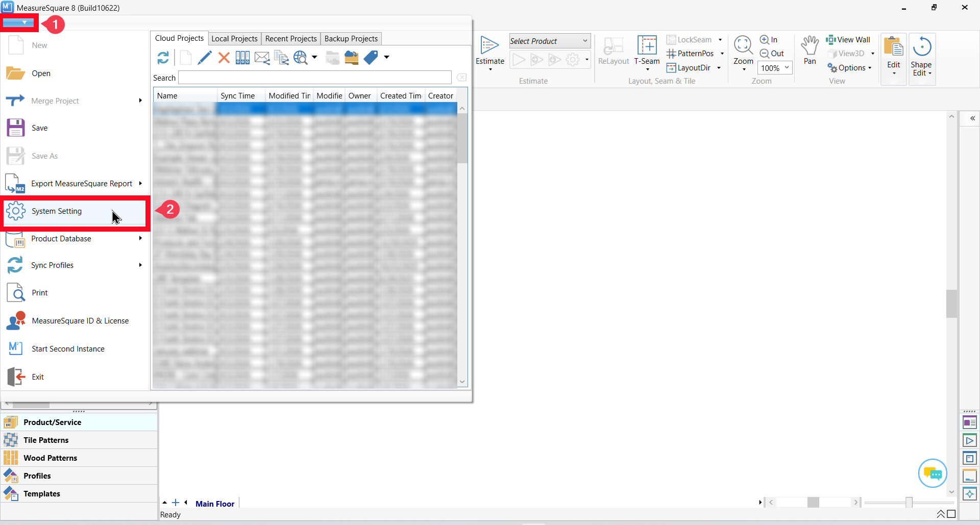980x525 pixels.
Task: Open MeasureSquare ID & License
Action: pyautogui.click(x=75, y=321)
